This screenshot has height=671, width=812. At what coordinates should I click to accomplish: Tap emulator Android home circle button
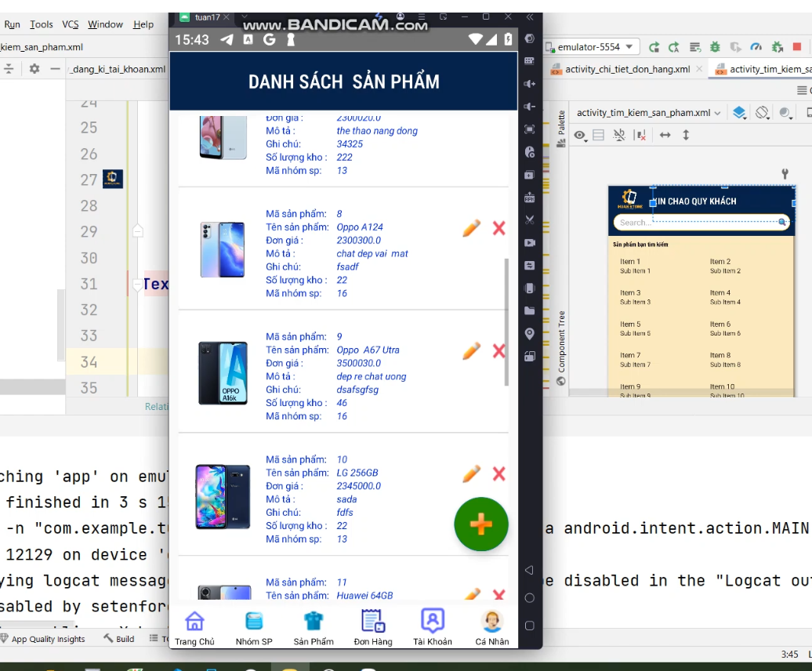point(529,598)
